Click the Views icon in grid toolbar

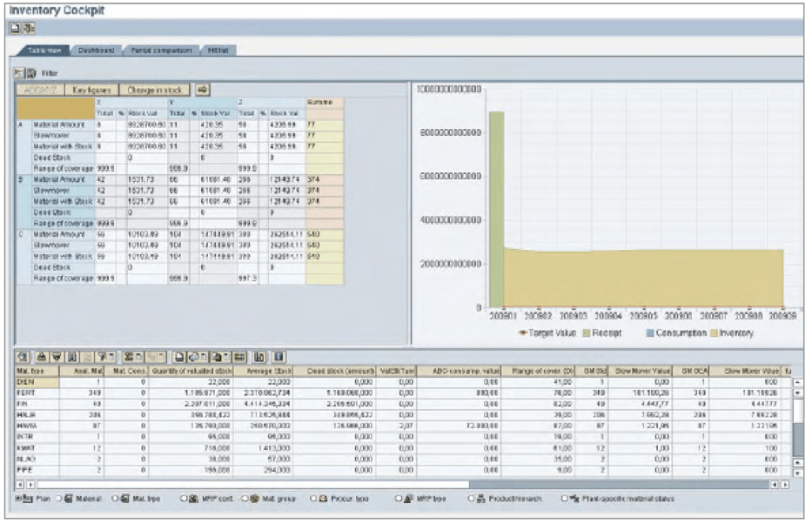click(x=194, y=357)
